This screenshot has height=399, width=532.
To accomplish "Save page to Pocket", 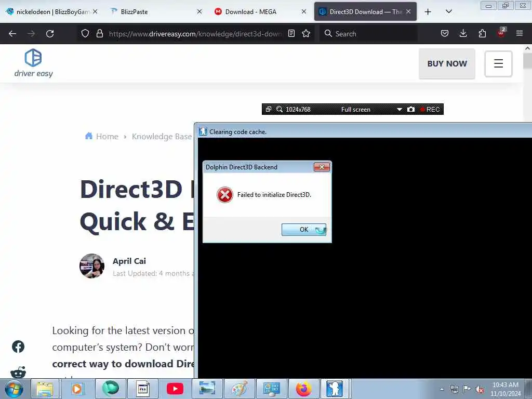I will 445,33.
